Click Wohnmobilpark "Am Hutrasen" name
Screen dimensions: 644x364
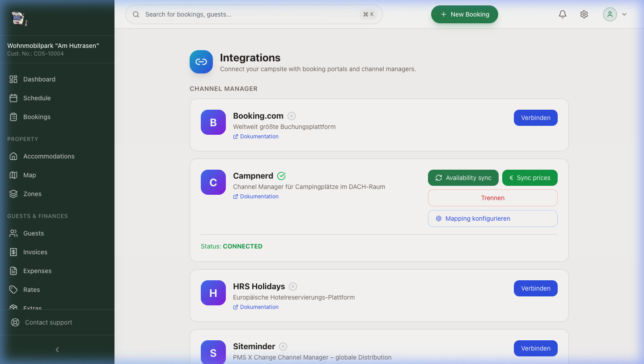(x=53, y=46)
